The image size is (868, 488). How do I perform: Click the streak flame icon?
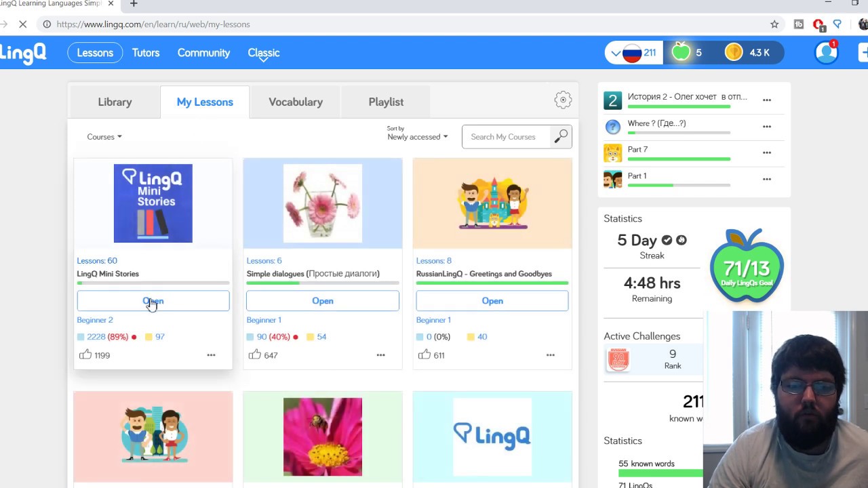682,240
